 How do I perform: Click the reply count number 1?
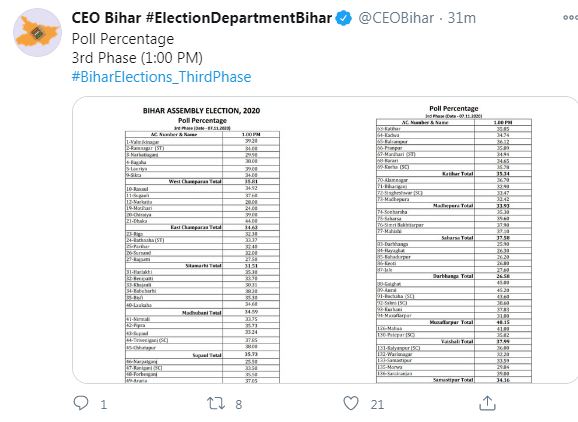(x=104, y=405)
